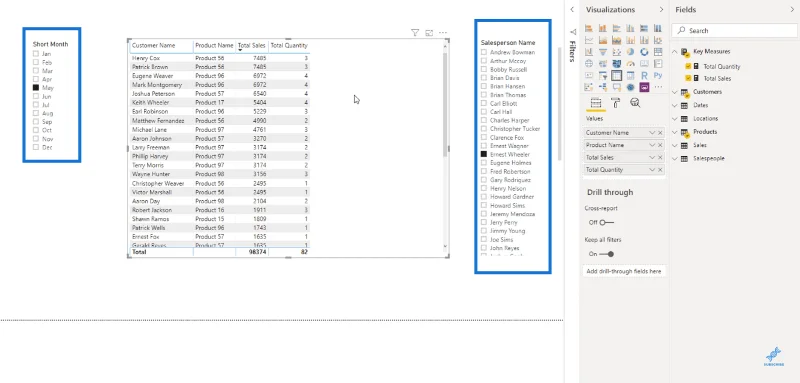Select the 100% stacked column chart visual

(x=658, y=28)
